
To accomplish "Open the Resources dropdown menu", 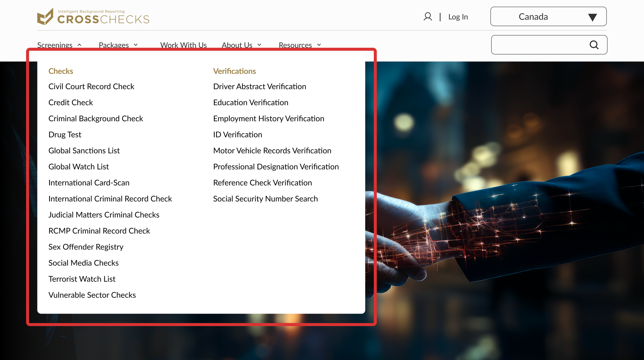I will [x=300, y=45].
